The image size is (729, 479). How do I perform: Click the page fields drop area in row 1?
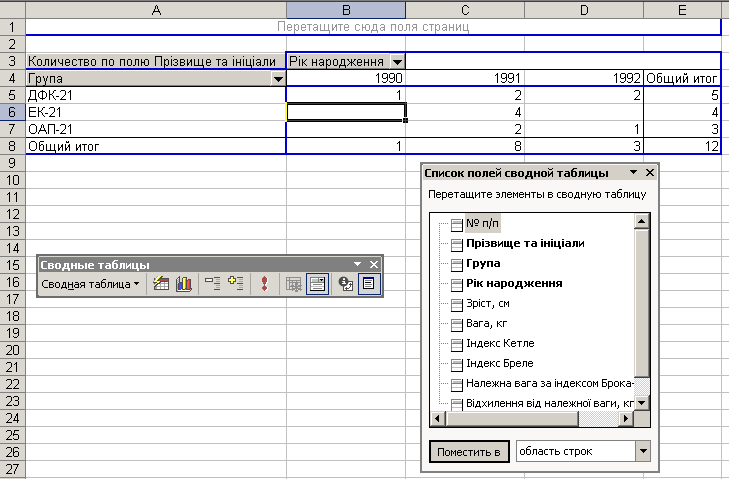pos(373,27)
